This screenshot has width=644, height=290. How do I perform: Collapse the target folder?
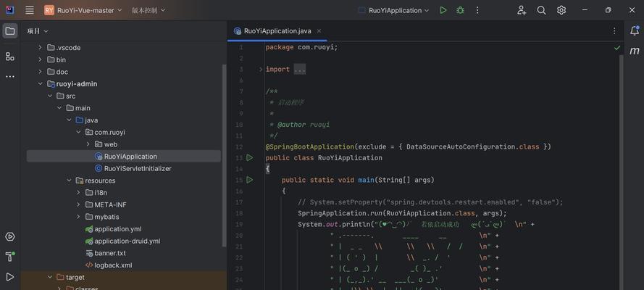pos(50,277)
